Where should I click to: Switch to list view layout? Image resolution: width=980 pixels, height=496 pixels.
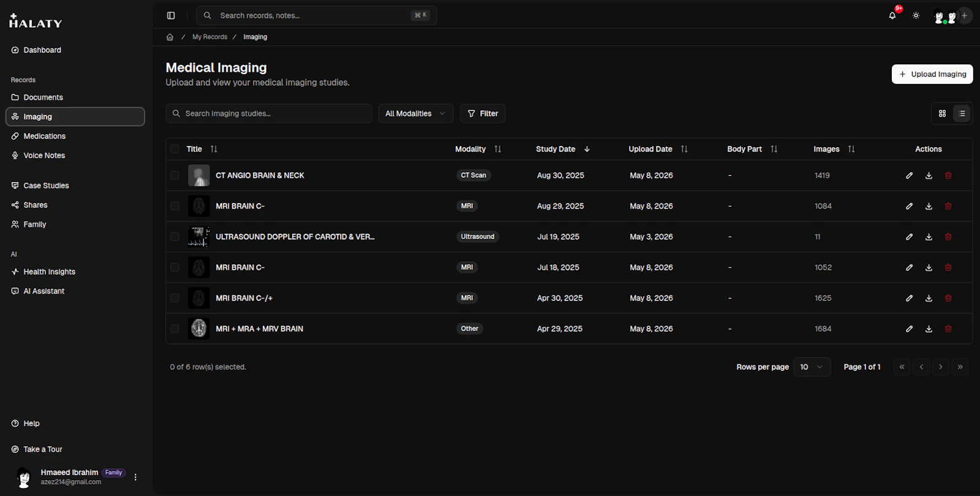coord(962,113)
